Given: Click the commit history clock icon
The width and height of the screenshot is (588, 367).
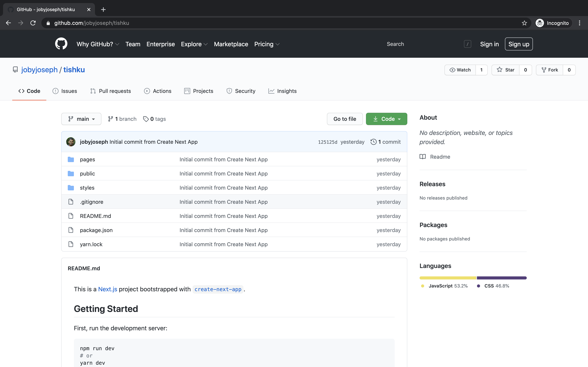Looking at the screenshot, I should pos(373,142).
